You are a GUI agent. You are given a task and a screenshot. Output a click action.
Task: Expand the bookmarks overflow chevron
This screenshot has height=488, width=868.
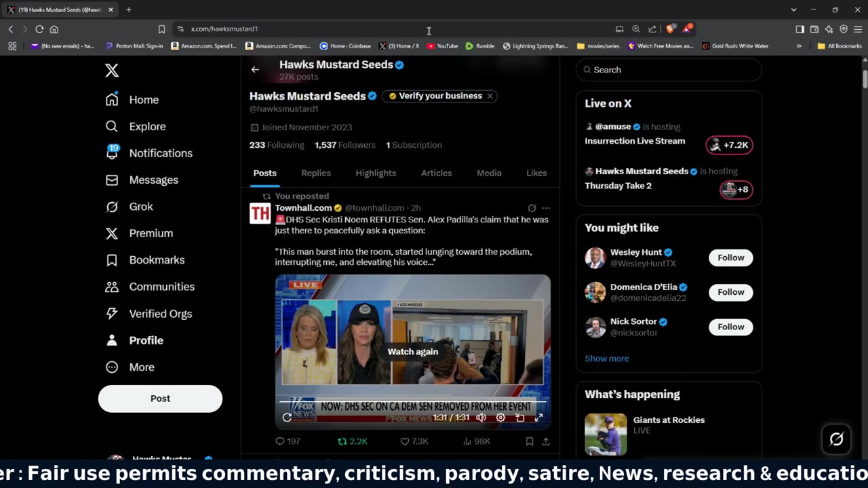[x=799, y=46]
